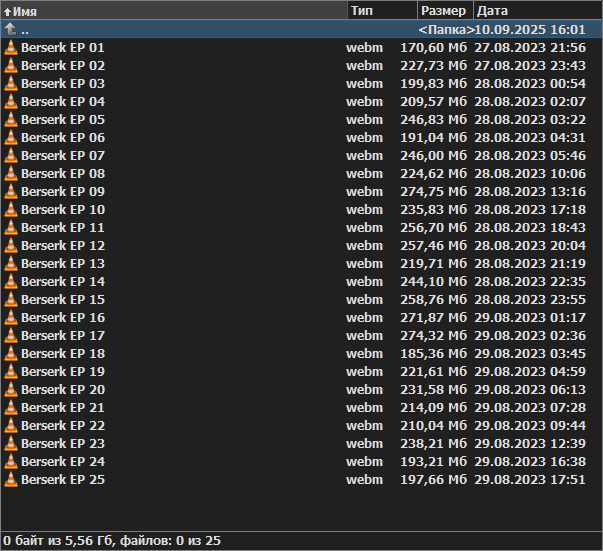This screenshot has width=603, height=551.
Task: Click VLC icon of Berserk EP 14
Action: (x=11, y=281)
